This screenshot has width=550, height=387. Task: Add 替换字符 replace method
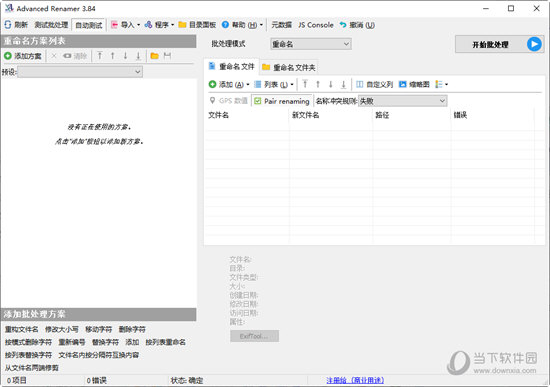[x=105, y=342]
